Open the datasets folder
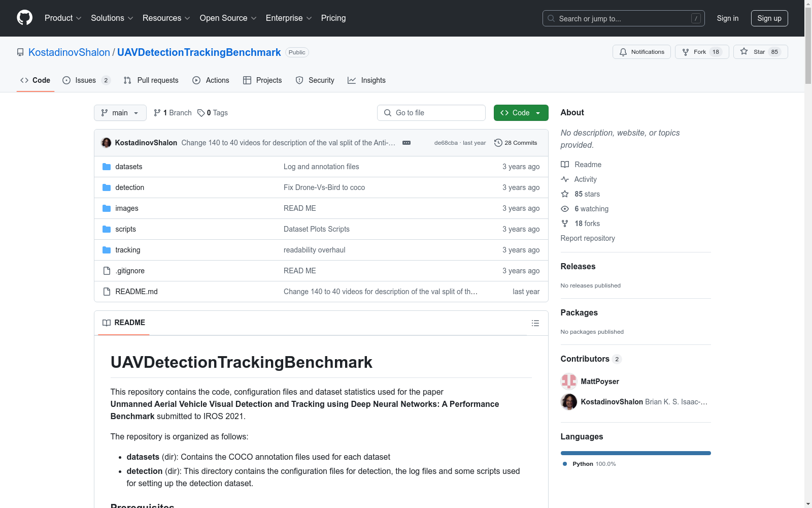Image resolution: width=812 pixels, height=508 pixels. 128,167
